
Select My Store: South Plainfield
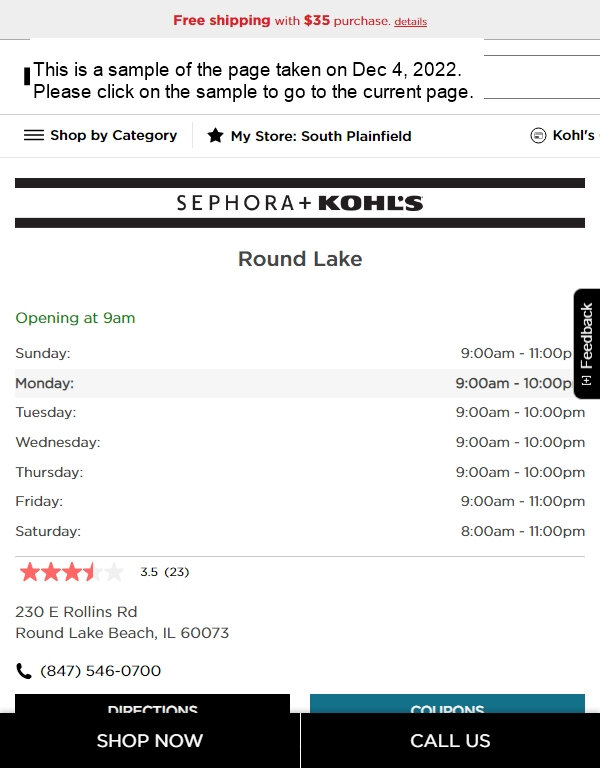[x=309, y=136]
